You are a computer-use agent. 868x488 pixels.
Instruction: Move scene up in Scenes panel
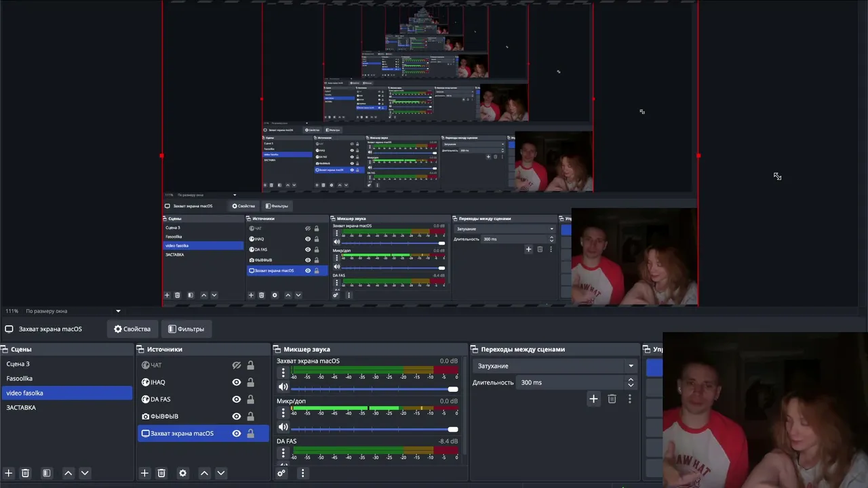[68, 473]
